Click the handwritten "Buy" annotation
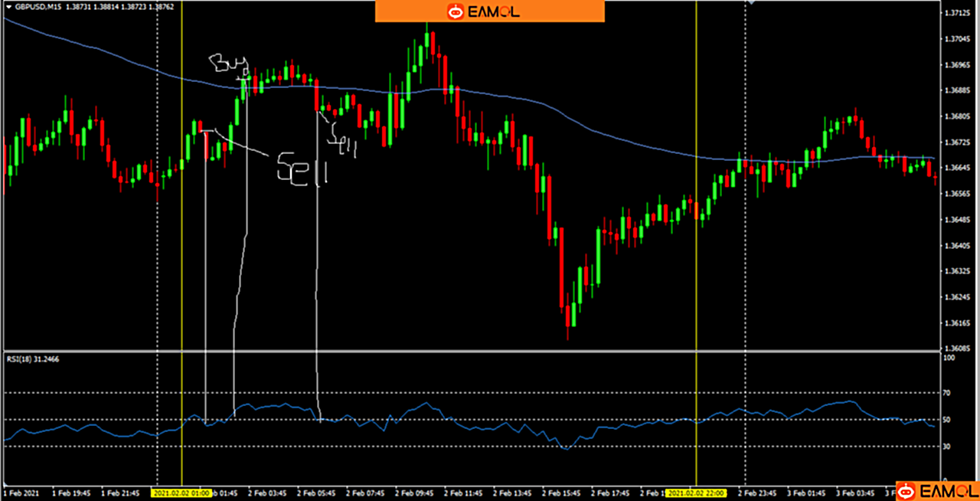This screenshot has width=980, height=501. [x=227, y=65]
